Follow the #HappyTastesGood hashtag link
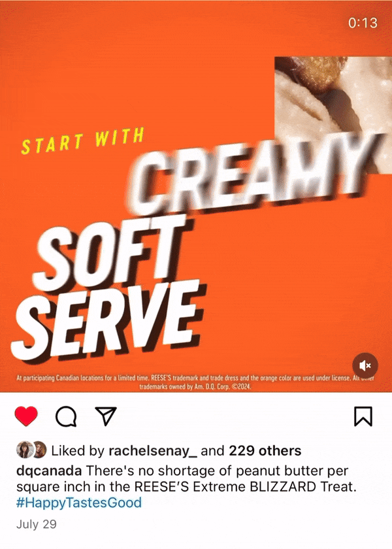392x549 pixels. (79, 503)
